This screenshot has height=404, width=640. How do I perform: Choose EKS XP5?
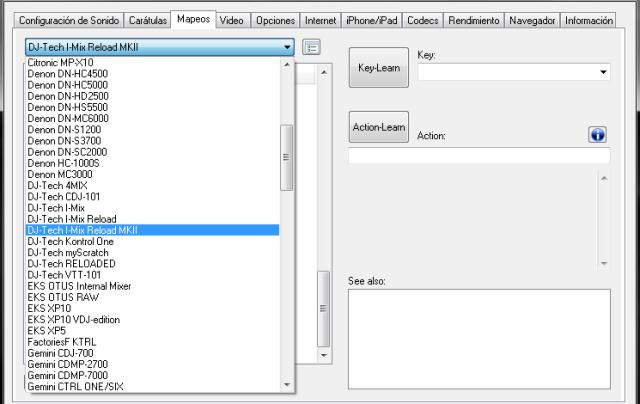tap(153, 331)
